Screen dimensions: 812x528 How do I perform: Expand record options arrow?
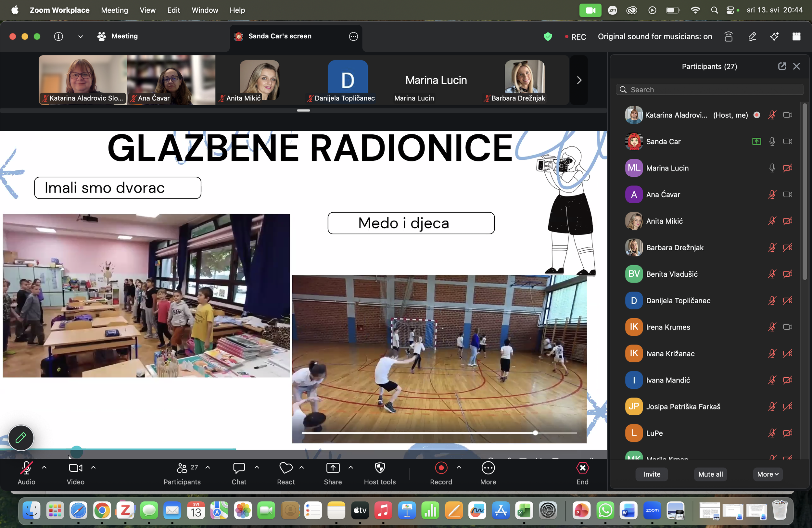click(x=459, y=468)
